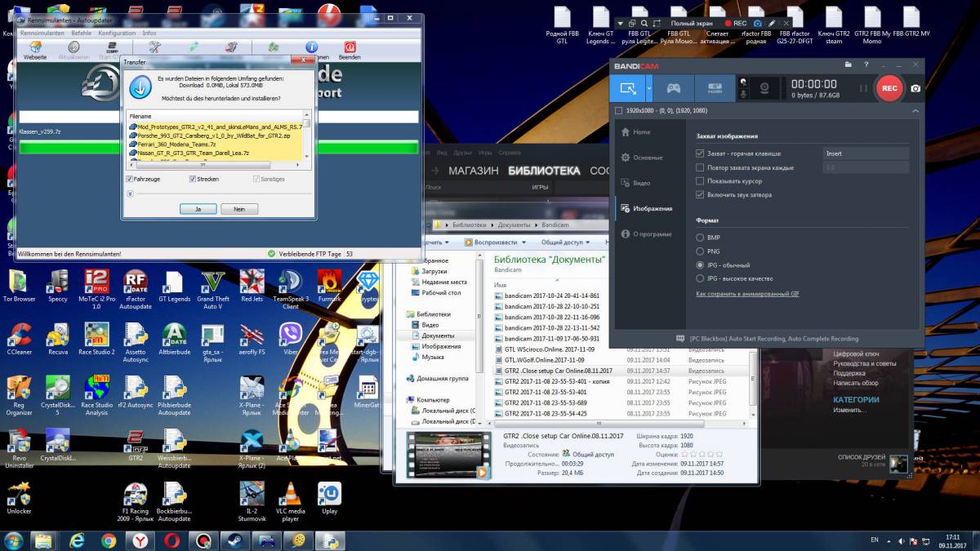Open screen recording mode dropdown arrow
Screen dimensions: 980x551
[x=649, y=87]
